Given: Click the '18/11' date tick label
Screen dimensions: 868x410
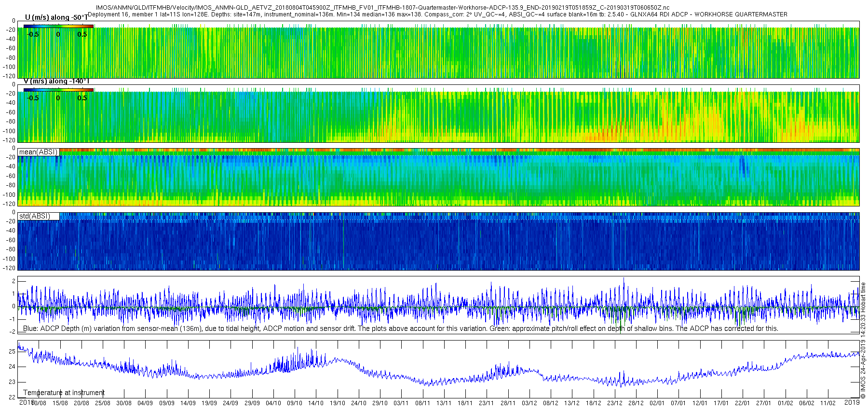Looking at the screenshot, I should click(465, 403).
